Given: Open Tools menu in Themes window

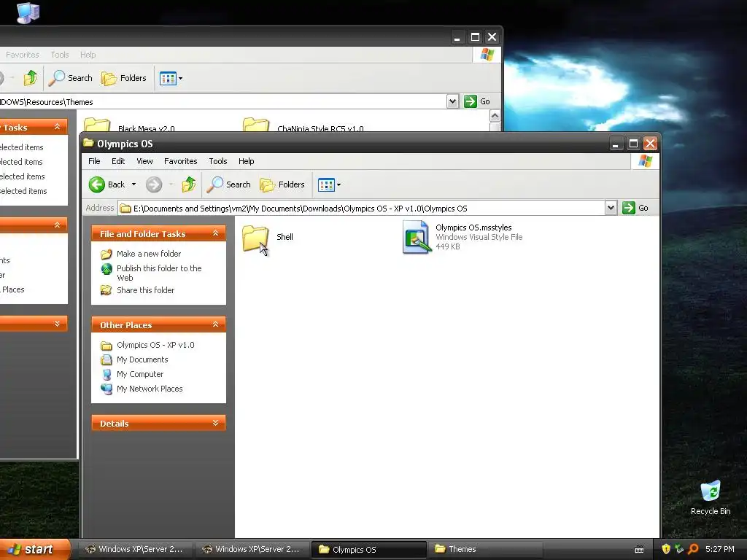Looking at the screenshot, I should tap(60, 55).
